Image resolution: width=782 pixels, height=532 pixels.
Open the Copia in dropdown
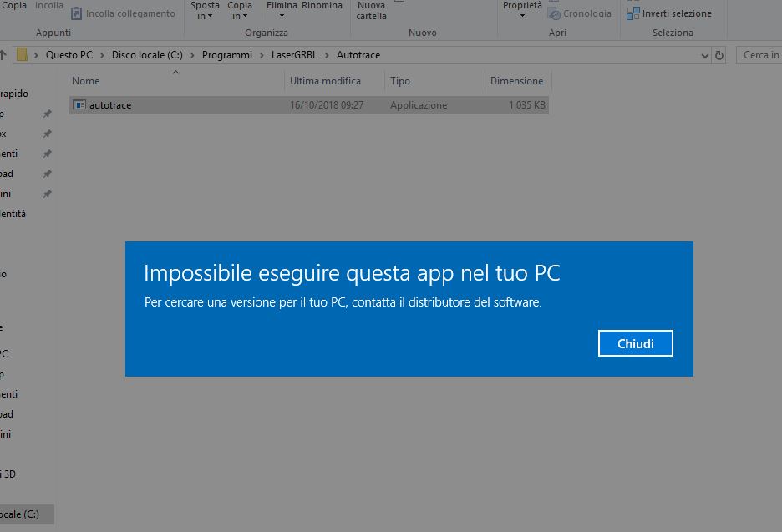coord(240,11)
